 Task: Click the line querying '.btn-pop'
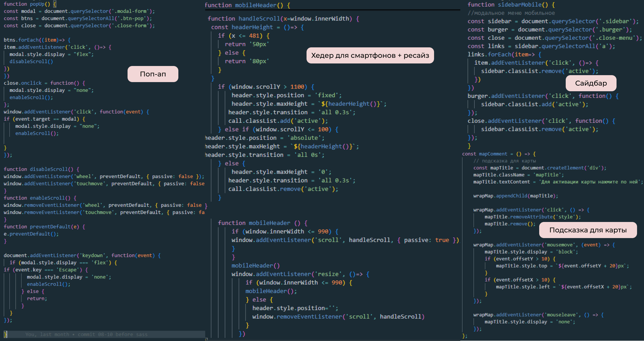pos(78,19)
